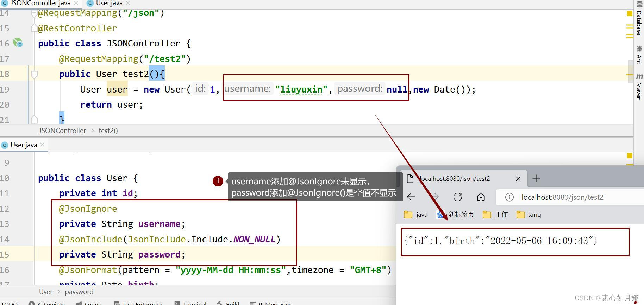Click the class icon on lower User.java tab
The width and height of the screenshot is (644, 305).
(5, 145)
